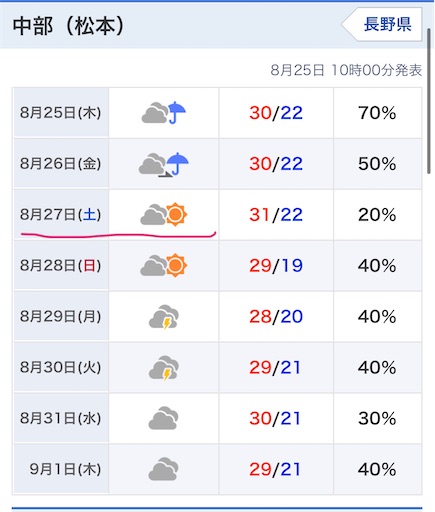Select the 8月27日(土) date cell
This screenshot has height=512, width=435.
[61, 215]
